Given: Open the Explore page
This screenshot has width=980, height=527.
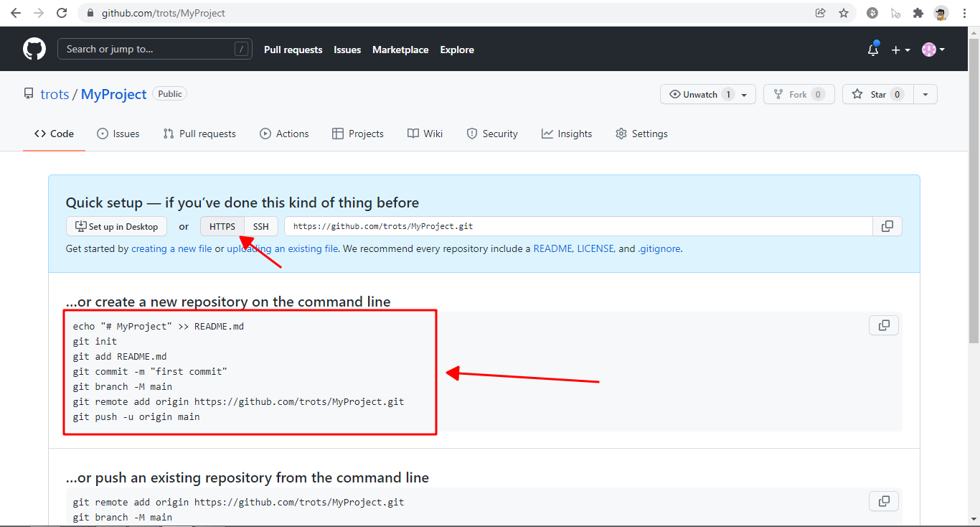Looking at the screenshot, I should pyautogui.click(x=457, y=50).
